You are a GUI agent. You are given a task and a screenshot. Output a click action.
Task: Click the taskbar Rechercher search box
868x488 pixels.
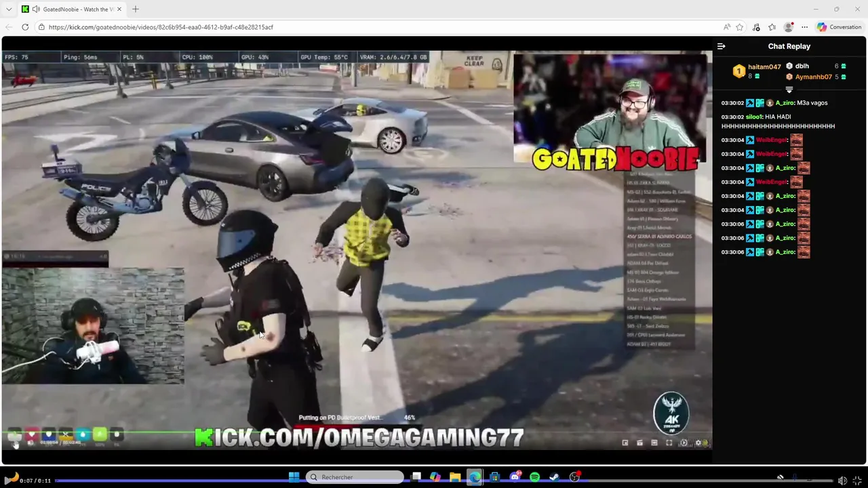[x=355, y=477]
